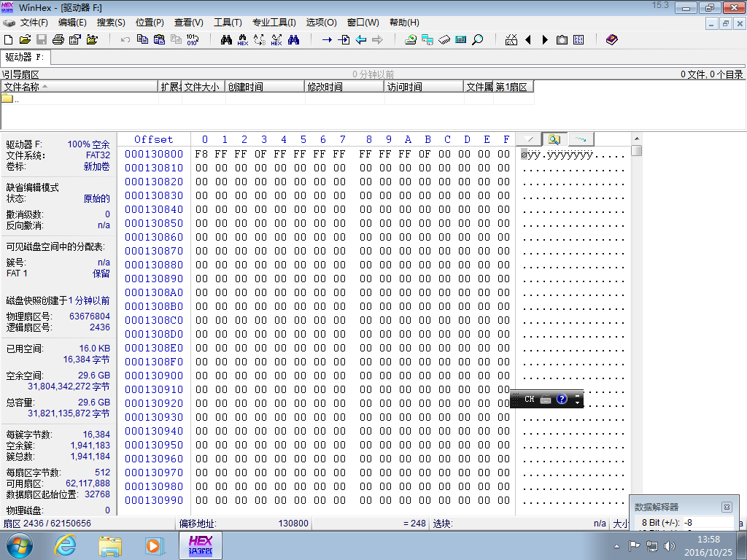Open the RAM editor chip icon
The height and width of the screenshot is (560, 747).
coord(444,40)
